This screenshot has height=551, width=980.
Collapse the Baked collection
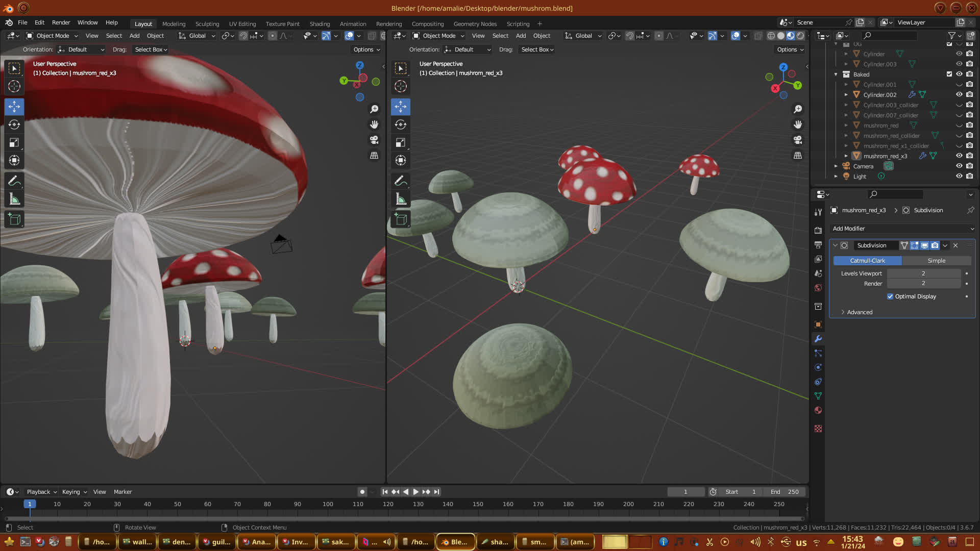tap(836, 74)
